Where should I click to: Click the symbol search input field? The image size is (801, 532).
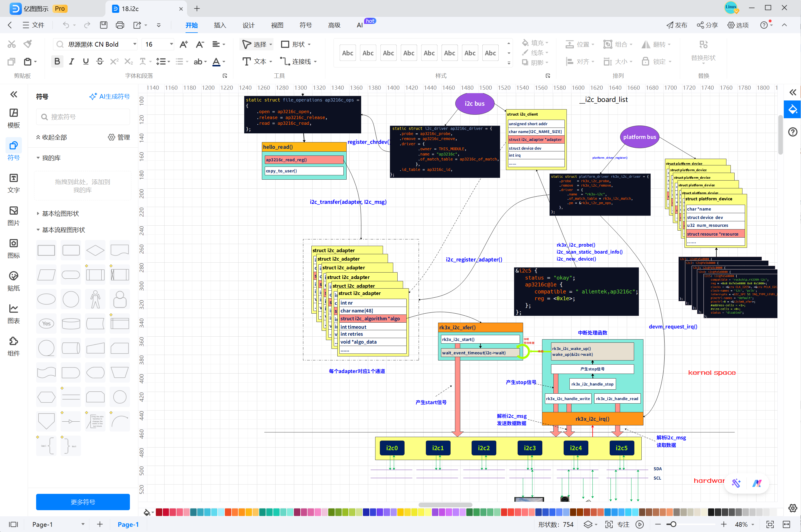[83, 117]
